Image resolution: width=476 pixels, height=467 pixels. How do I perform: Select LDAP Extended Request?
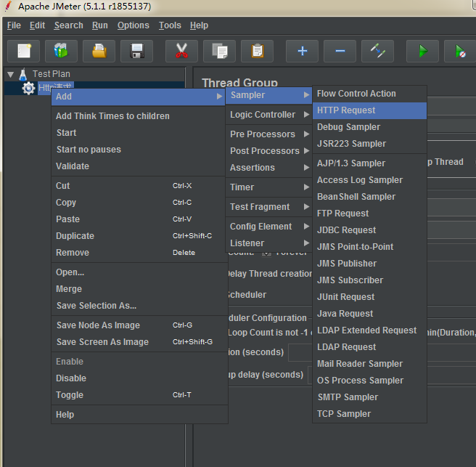(x=369, y=330)
